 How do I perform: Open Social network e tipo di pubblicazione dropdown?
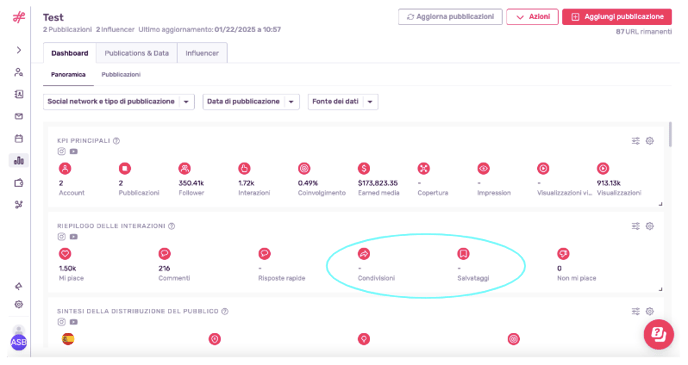[118, 101]
